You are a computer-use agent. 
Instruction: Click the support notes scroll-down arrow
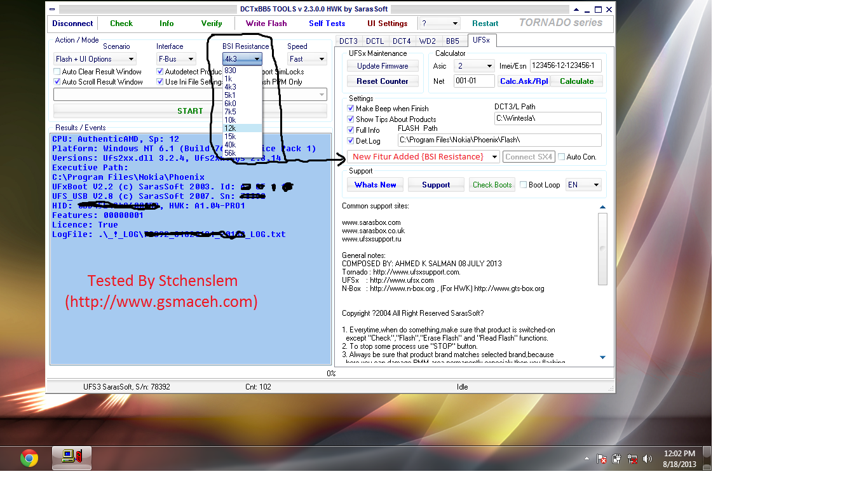(602, 357)
